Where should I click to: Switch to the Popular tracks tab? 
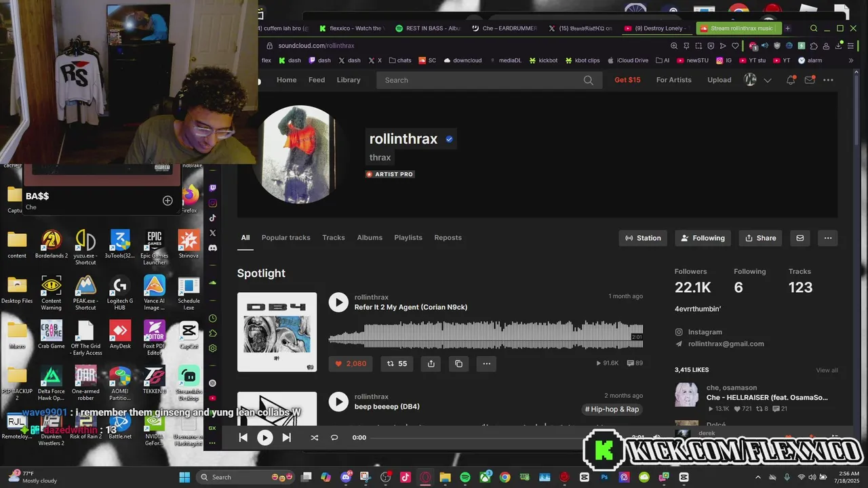click(x=286, y=238)
